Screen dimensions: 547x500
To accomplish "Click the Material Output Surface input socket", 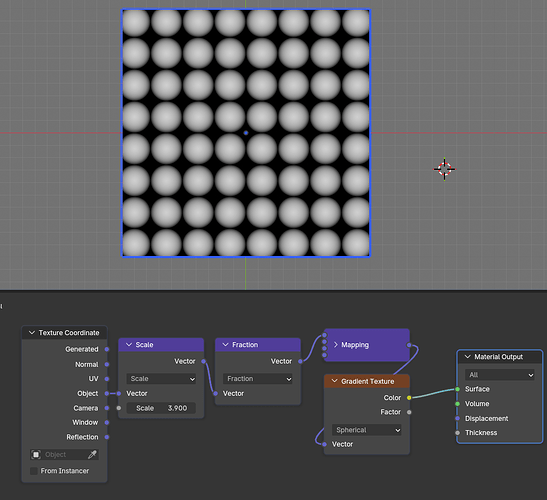I will [457, 389].
